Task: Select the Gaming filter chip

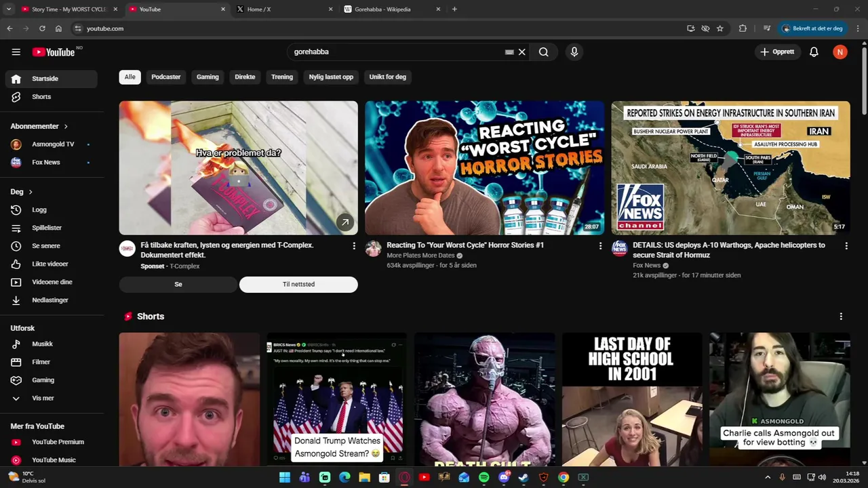Action: (x=208, y=77)
